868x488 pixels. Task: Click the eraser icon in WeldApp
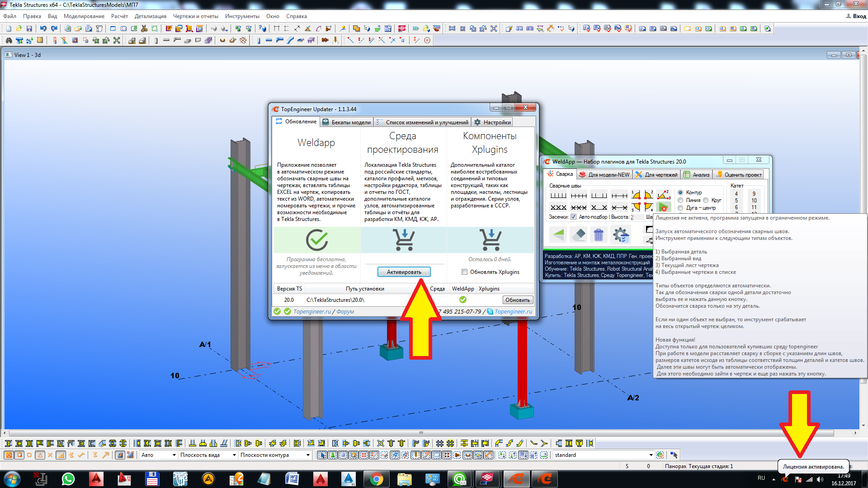click(579, 235)
